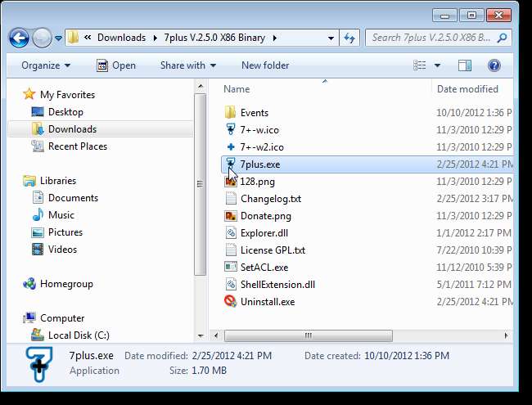The image size is (532, 405).
Task: Open Help with the question mark
Action: [x=494, y=65]
